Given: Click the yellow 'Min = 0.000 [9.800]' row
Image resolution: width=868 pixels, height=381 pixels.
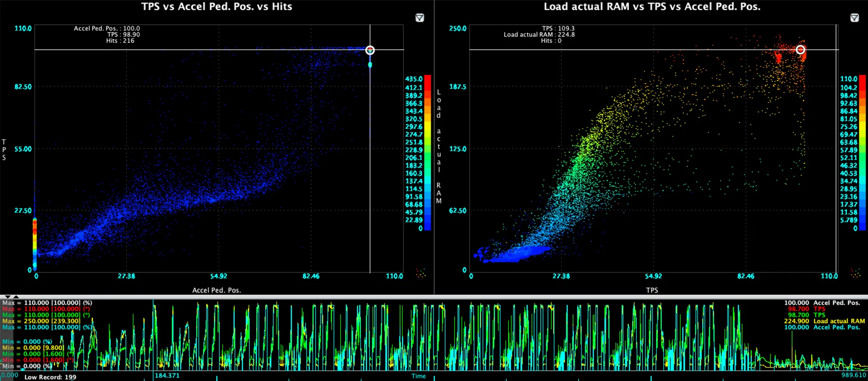Looking at the screenshot, I should pyautogui.click(x=33, y=348).
